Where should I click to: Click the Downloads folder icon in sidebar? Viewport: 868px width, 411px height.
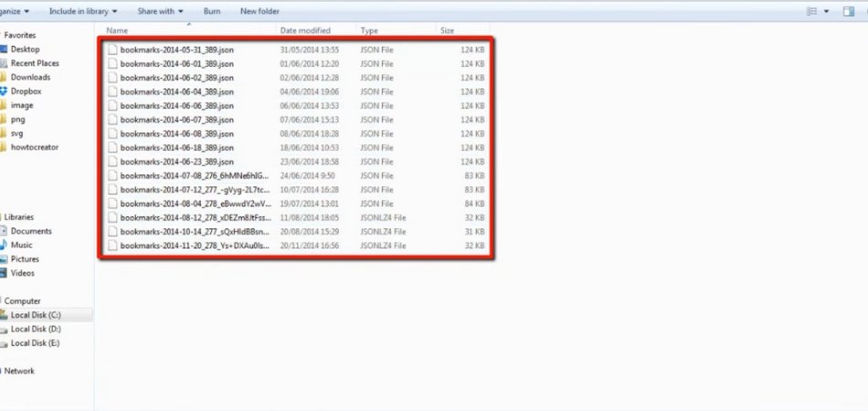(4, 78)
